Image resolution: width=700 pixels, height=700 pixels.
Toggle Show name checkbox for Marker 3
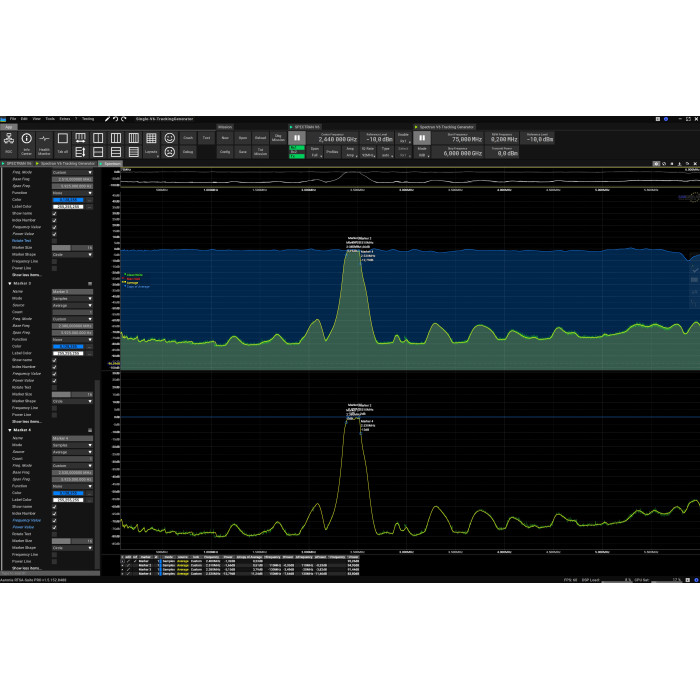point(54,360)
